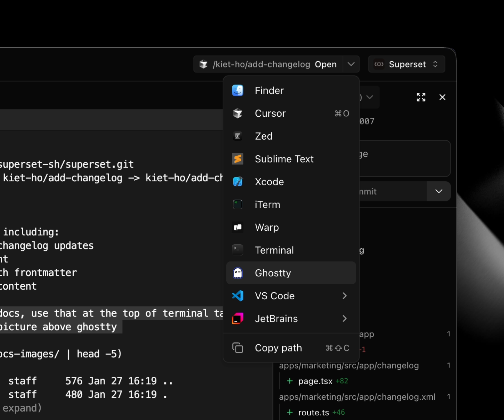Choose Terminal from the open-in menu
Image resolution: width=504 pixels, height=420 pixels.
[274, 250]
